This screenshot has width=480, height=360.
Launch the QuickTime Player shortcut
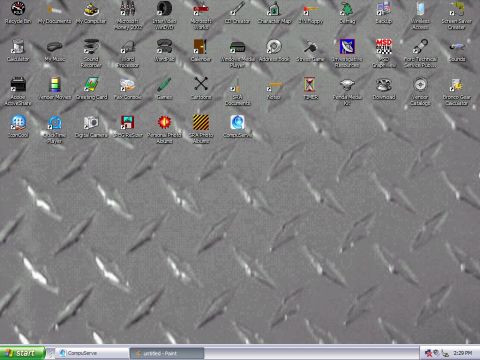point(54,123)
